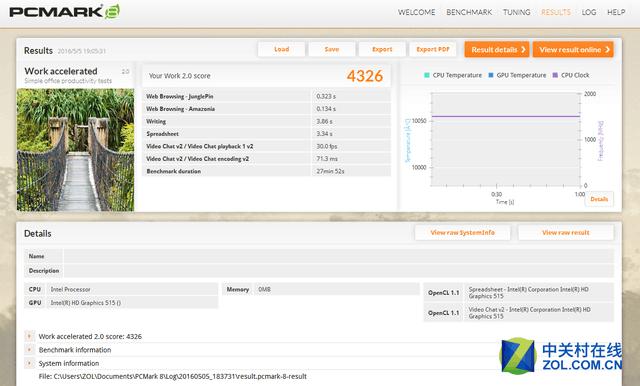The image size is (640, 386).
Task: Export result as PDF
Action: (433, 49)
